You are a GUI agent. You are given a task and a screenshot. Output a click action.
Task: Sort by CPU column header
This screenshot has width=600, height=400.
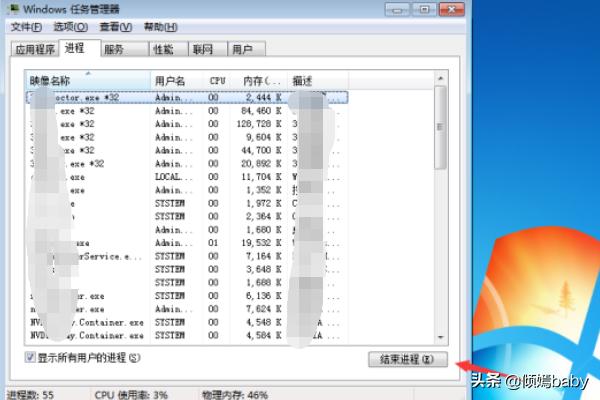coord(217,80)
